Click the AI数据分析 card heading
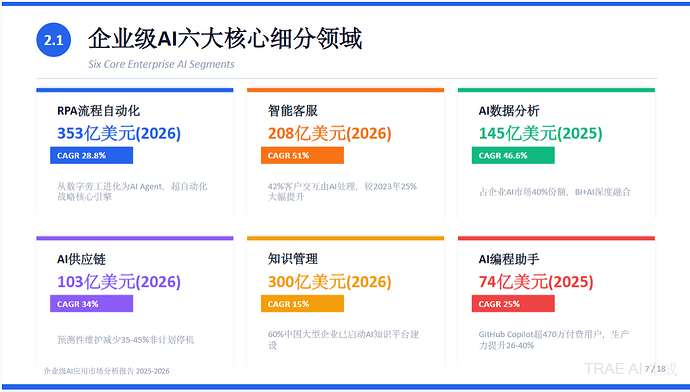Screen dimensions: 690x392 click(509, 111)
